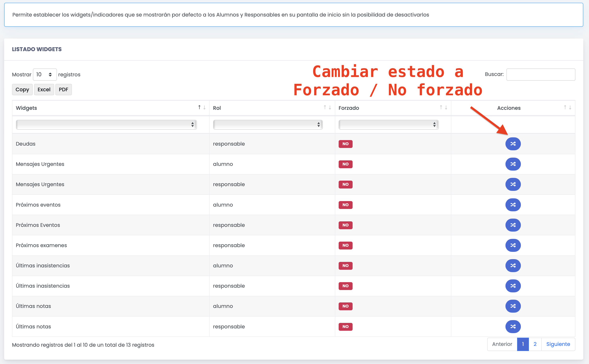Click the Excel export button
Image resolution: width=589 pixels, height=364 pixels.
[44, 90]
